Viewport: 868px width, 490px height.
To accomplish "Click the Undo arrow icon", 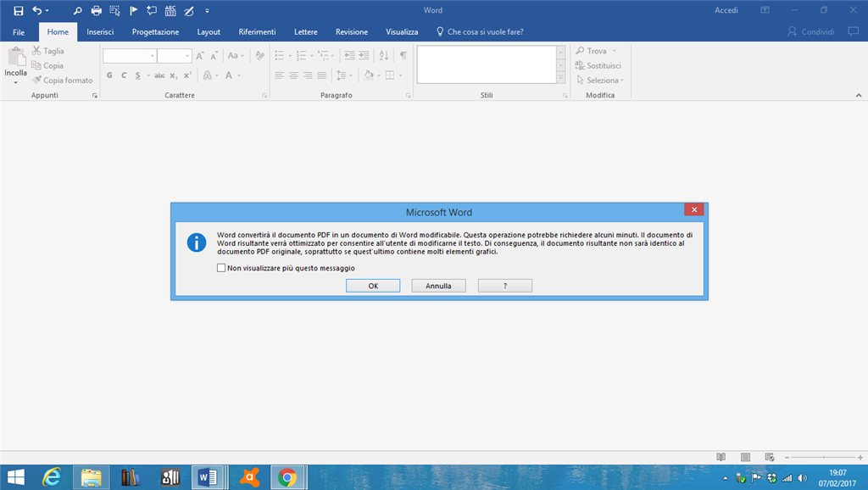I will (x=36, y=10).
